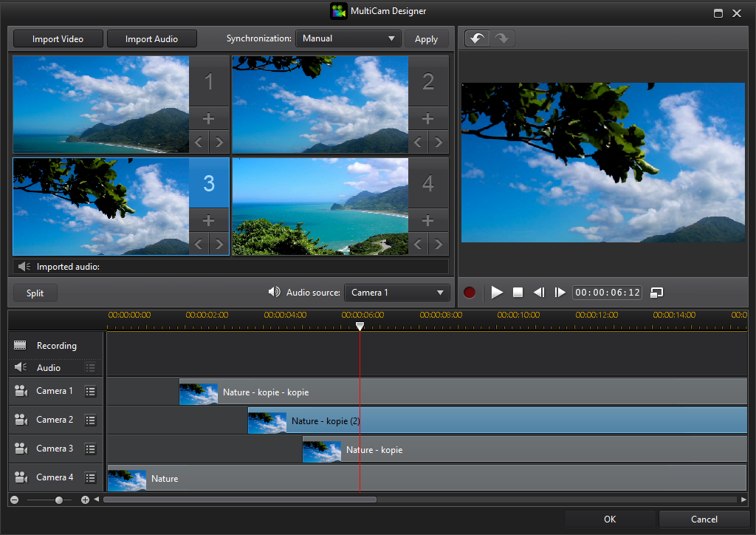Click the undo arrow icon
Viewport: 756px width, 535px height.
pyautogui.click(x=477, y=38)
